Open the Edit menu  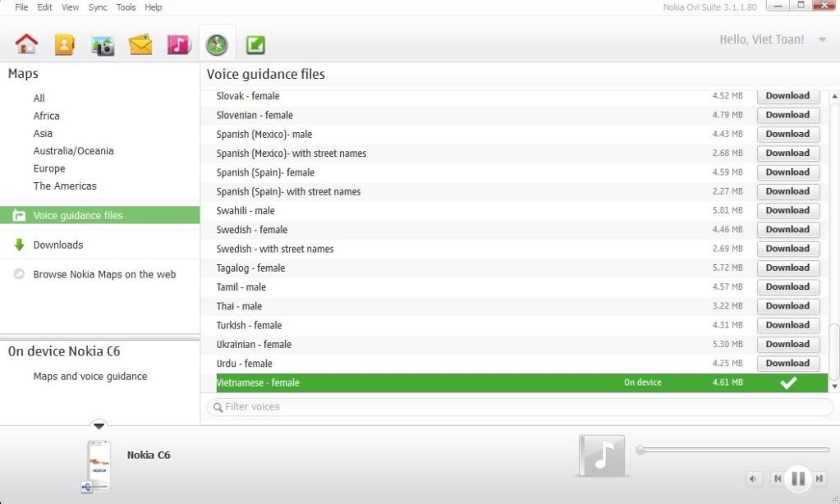coord(44,7)
